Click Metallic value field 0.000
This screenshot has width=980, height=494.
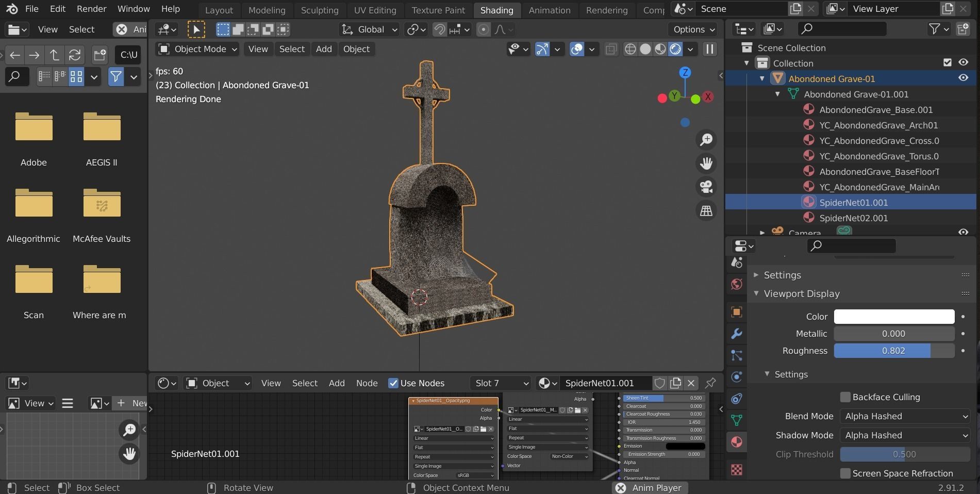tap(894, 334)
